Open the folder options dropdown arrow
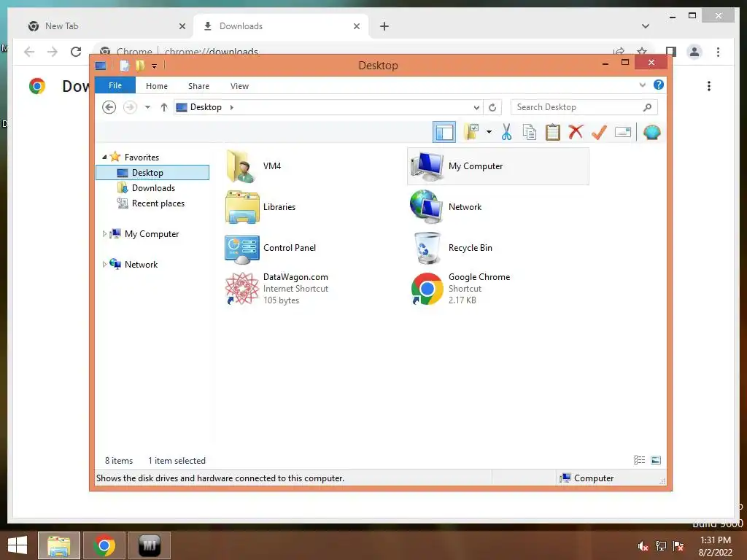 click(x=489, y=132)
